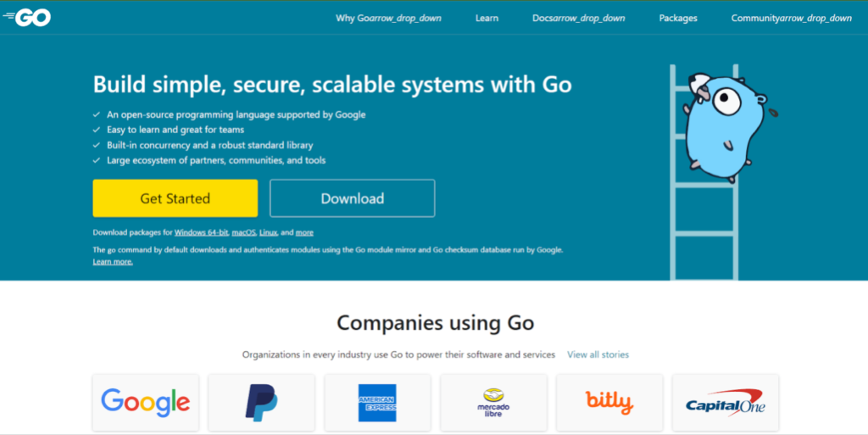This screenshot has height=435, width=868.
Task: Select the American Express logo card
Action: coord(377,402)
